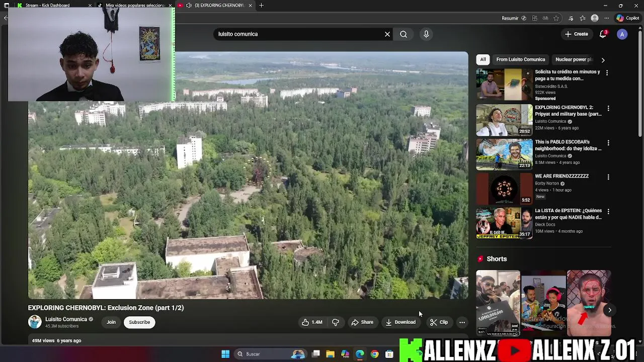Download the video
The height and width of the screenshot is (362, 644).
click(x=400, y=322)
